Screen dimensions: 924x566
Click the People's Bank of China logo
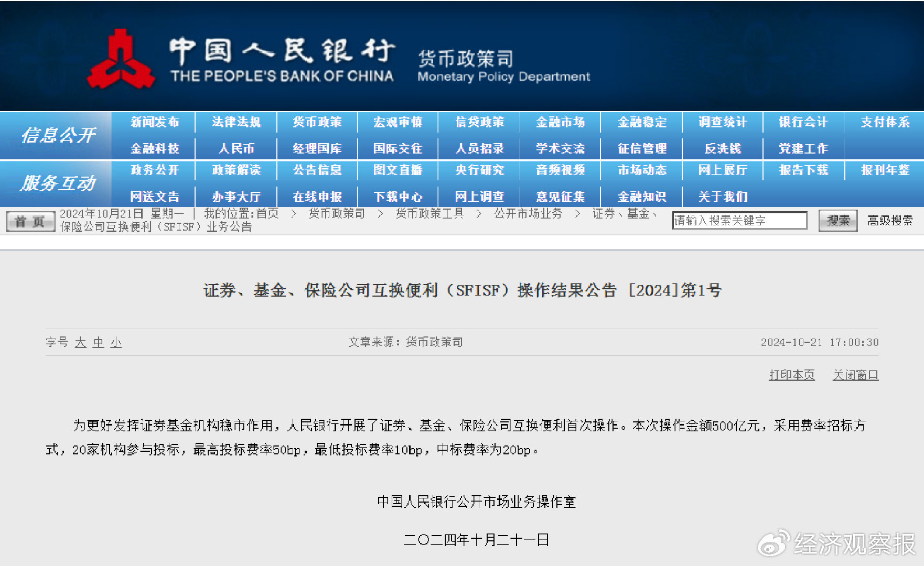click(121, 60)
